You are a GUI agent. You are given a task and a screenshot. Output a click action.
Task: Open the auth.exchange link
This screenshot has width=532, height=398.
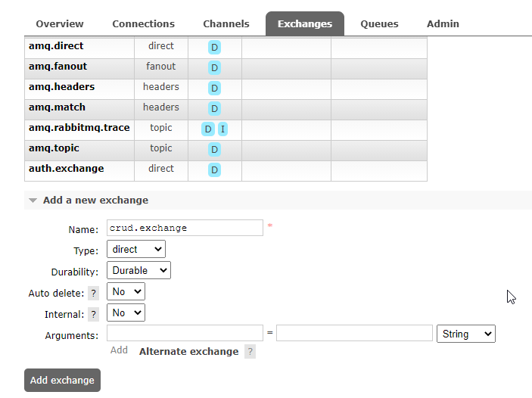[67, 169]
